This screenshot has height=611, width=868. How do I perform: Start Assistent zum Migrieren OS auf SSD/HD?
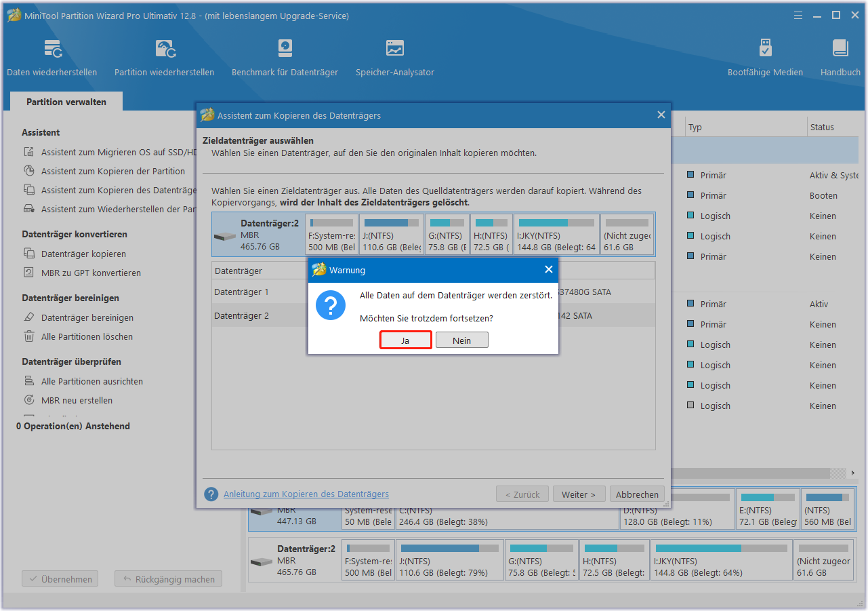pyautogui.click(x=119, y=153)
